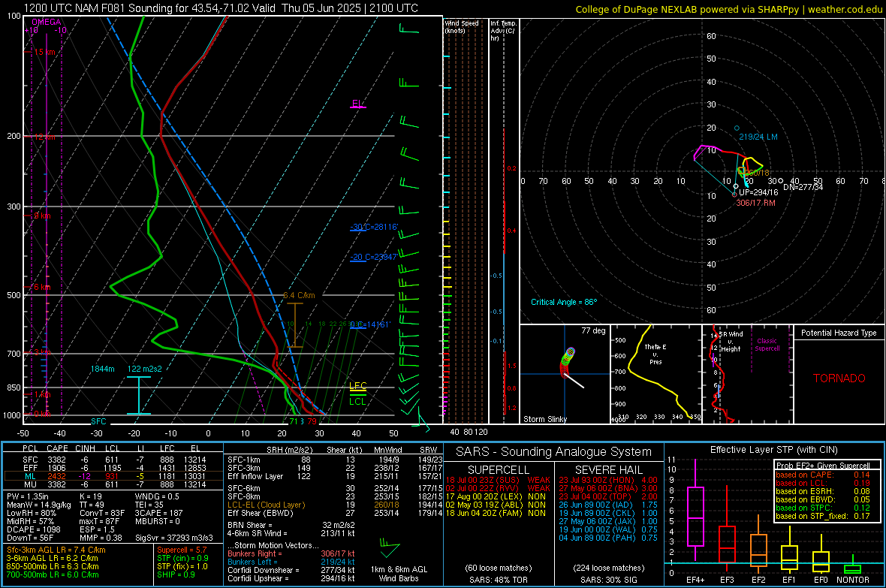Click the 1844m effective inflow label
The height and width of the screenshot is (588, 886).
coord(103,369)
